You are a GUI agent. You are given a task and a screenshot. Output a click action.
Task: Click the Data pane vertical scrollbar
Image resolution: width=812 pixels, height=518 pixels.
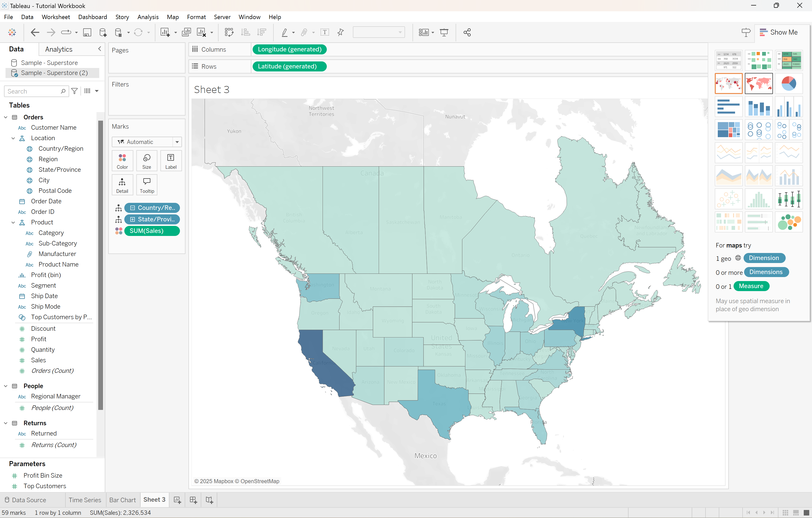(x=100, y=265)
